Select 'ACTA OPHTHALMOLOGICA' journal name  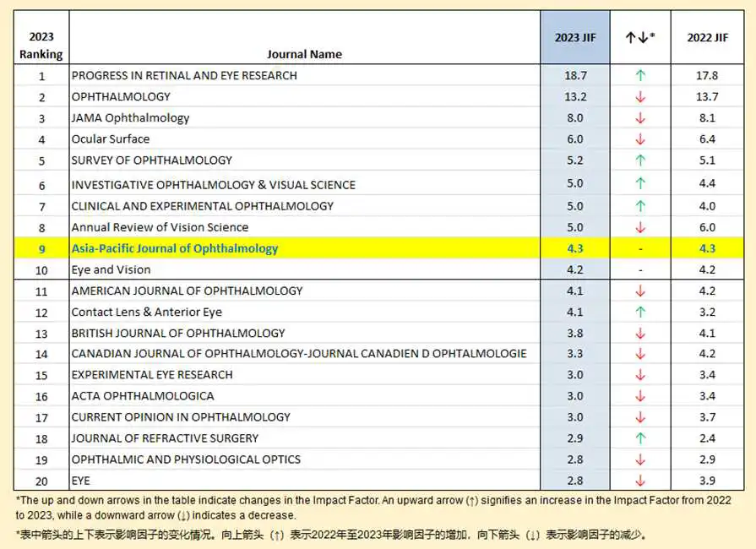click(143, 396)
